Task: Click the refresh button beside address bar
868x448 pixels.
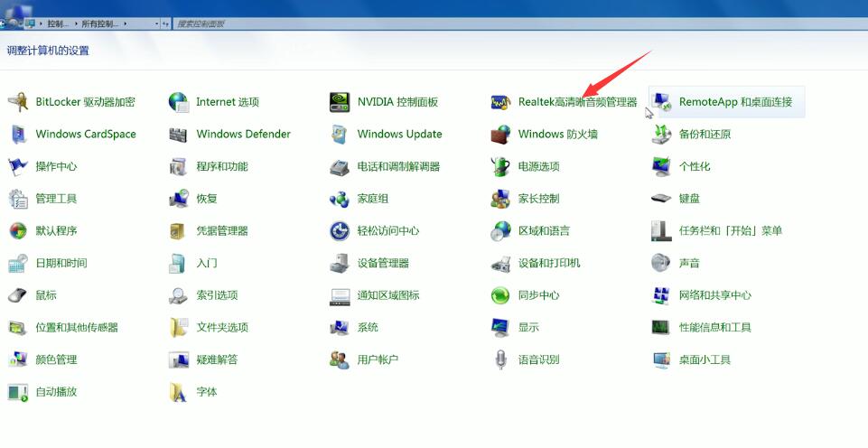Action: [x=165, y=23]
